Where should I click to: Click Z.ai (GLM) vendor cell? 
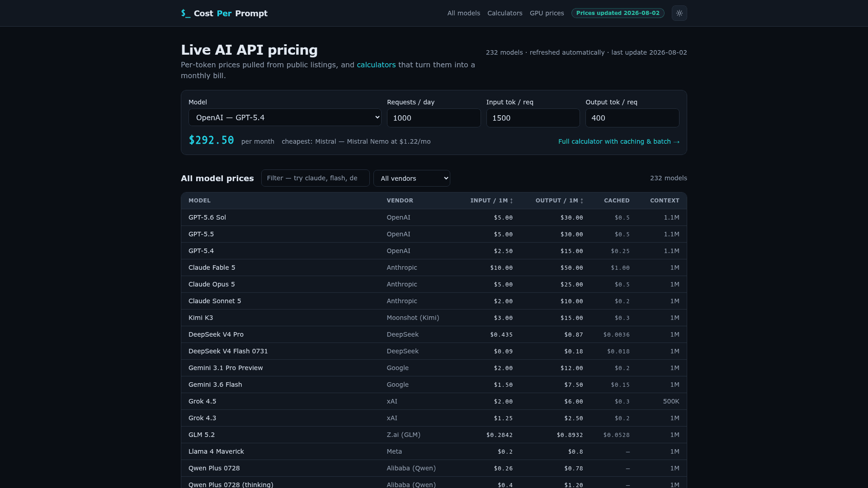tap(403, 435)
